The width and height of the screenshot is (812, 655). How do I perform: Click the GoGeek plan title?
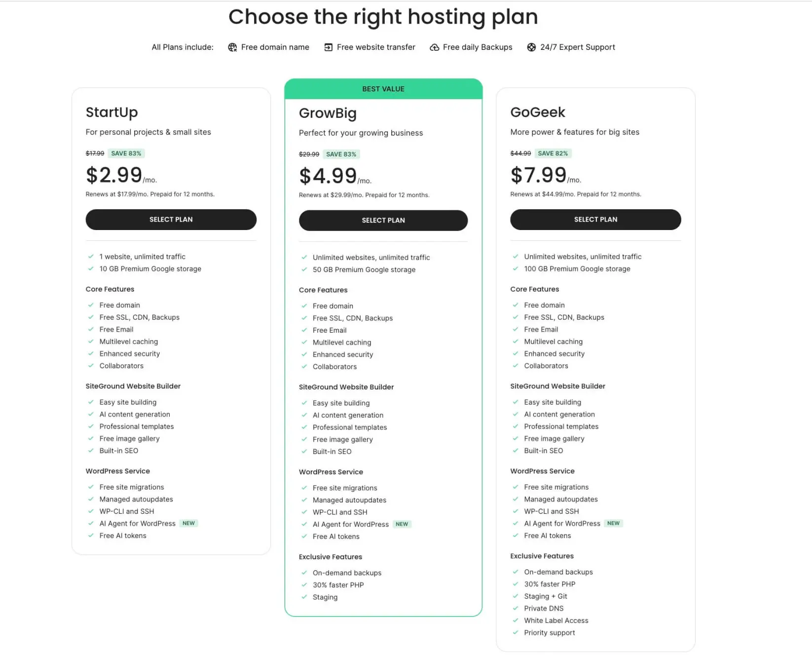tap(538, 112)
